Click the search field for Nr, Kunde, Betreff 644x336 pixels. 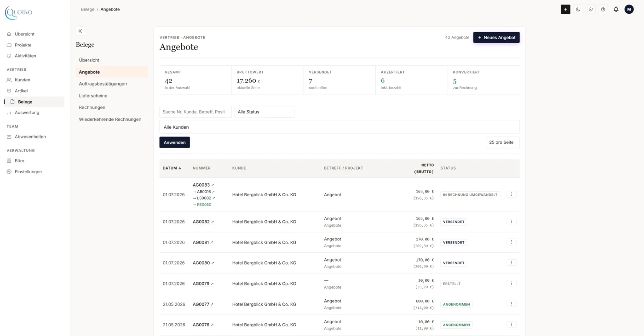click(195, 112)
